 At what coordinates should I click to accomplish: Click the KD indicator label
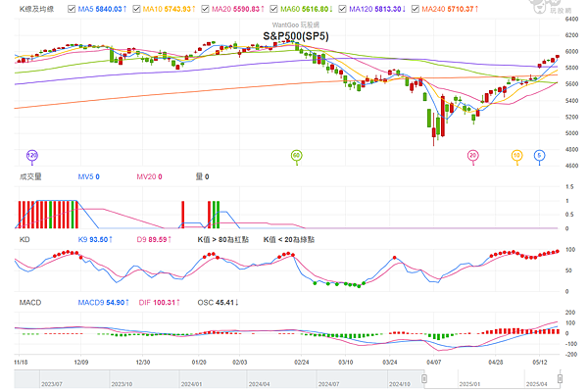click(x=24, y=239)
